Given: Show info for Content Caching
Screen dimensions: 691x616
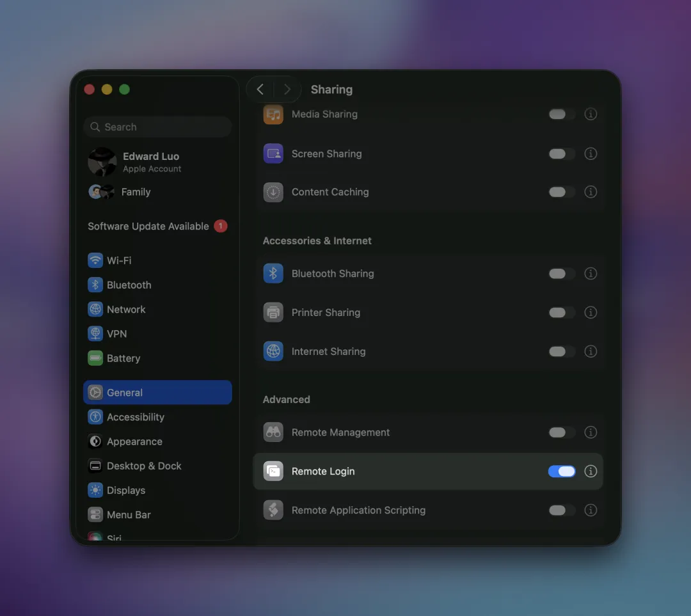Looking at the screenshot, I should [591, 192].
